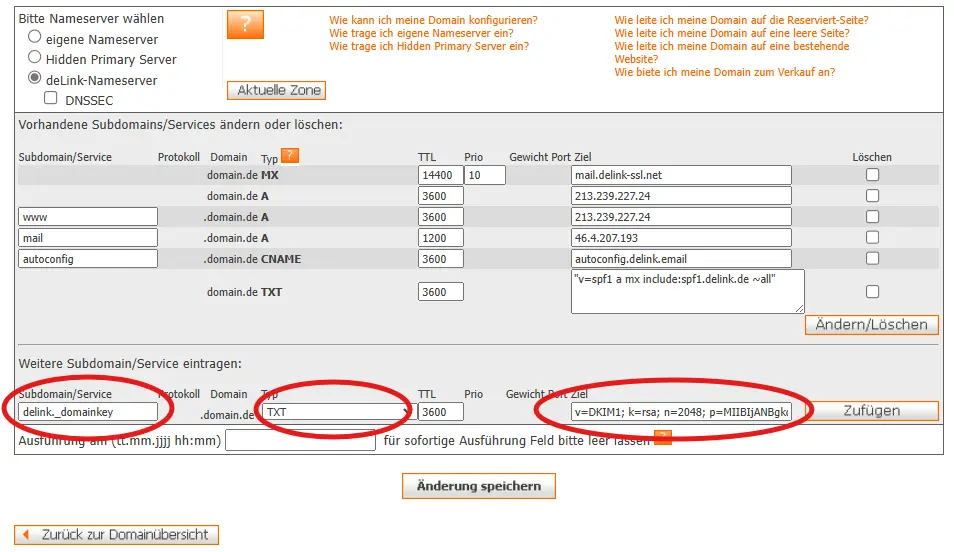Click the Ändern/Löschen button
The width and height of the screenshot is (954, 552).
point(871,325)
